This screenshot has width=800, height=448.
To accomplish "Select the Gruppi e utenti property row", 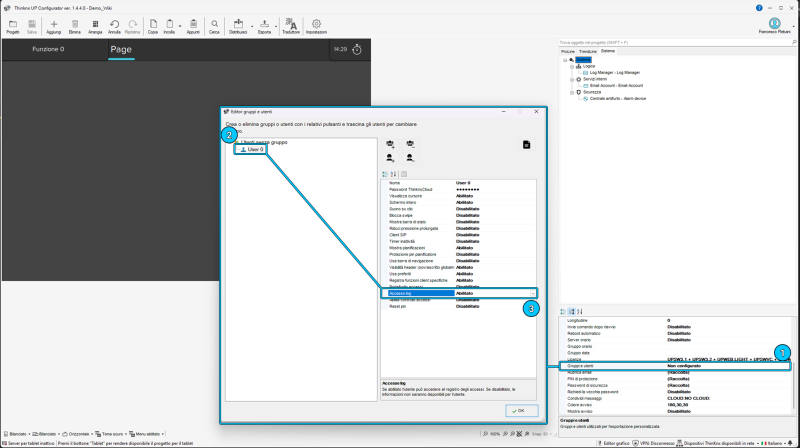I will point(675,366).
